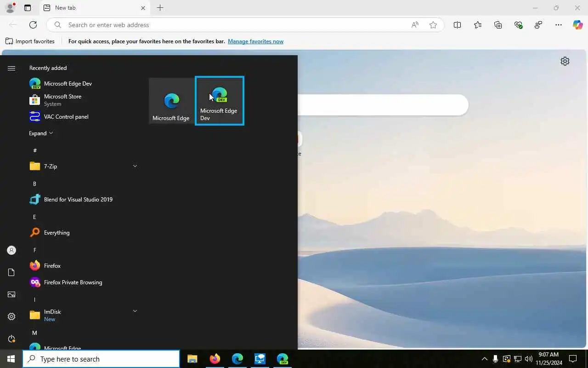Show hidden system tray icons
The image size is (588, 368).
[484, 359]
